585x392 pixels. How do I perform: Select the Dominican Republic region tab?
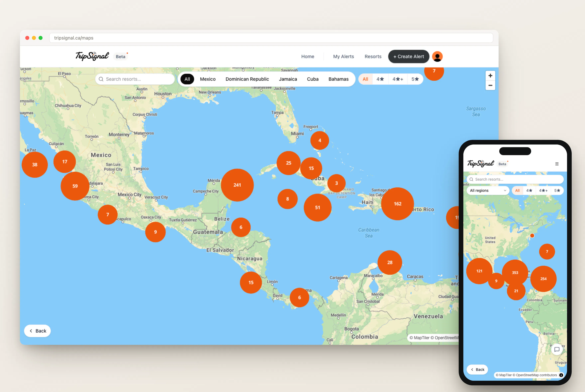247,79
